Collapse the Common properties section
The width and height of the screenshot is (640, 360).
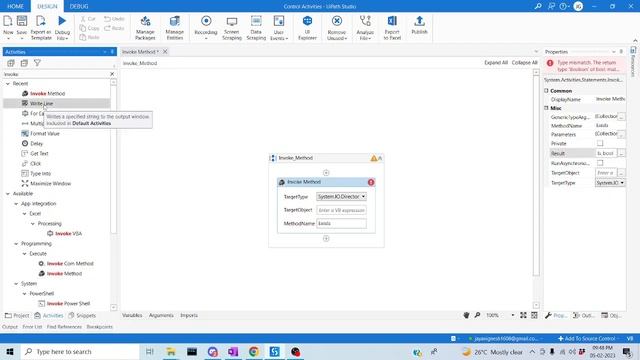click(x=546, y=91)
